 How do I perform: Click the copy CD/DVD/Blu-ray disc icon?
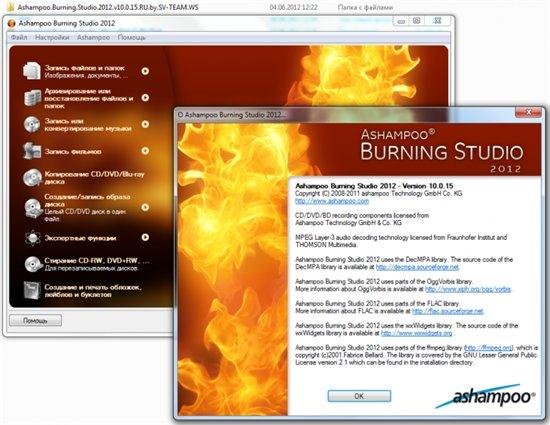pos(32,177)
